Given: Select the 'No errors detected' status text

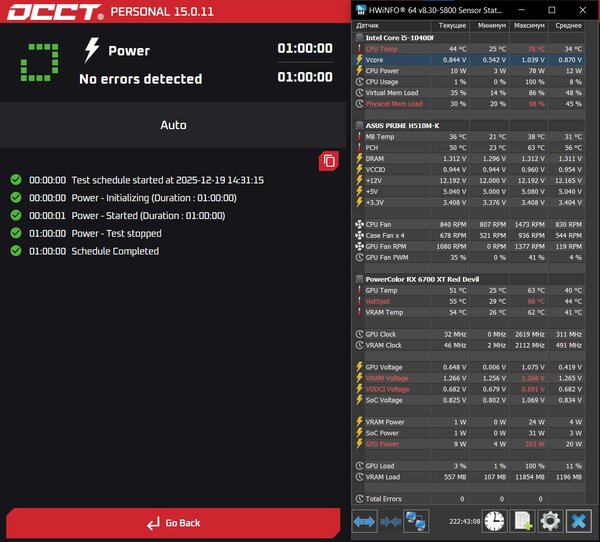Looking at the screenshot, I should [140, 79].
